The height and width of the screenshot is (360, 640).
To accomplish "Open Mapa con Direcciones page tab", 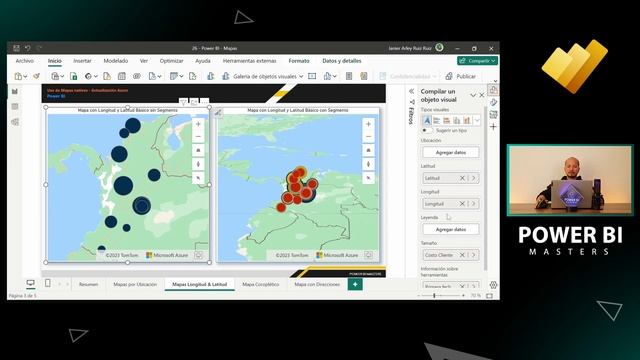I will [317, 284].
